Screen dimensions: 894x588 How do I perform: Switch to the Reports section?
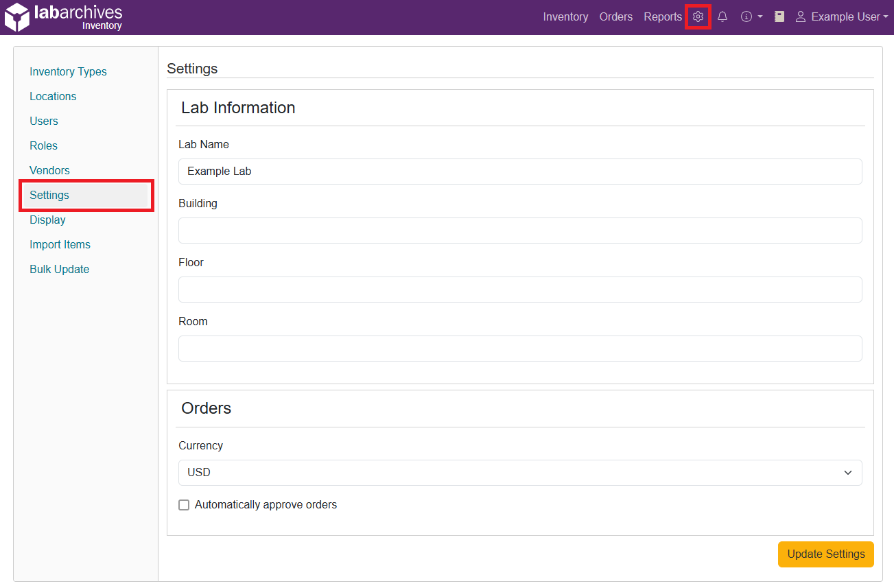click(662, 16)
